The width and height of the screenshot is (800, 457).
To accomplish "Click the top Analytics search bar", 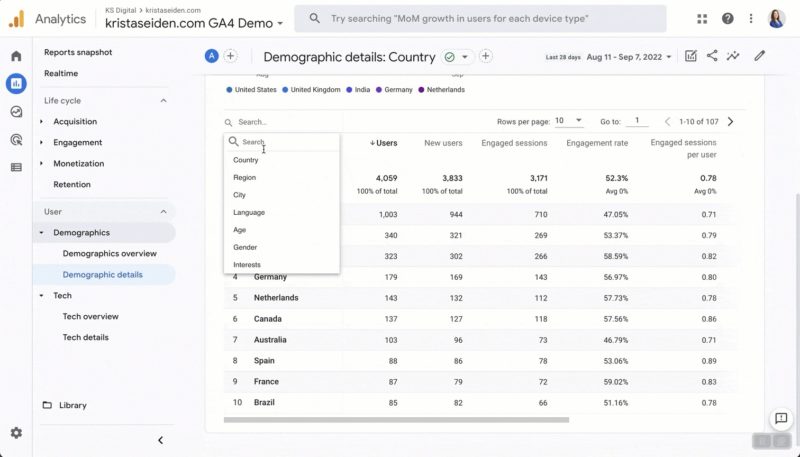I will click(480, 19).
